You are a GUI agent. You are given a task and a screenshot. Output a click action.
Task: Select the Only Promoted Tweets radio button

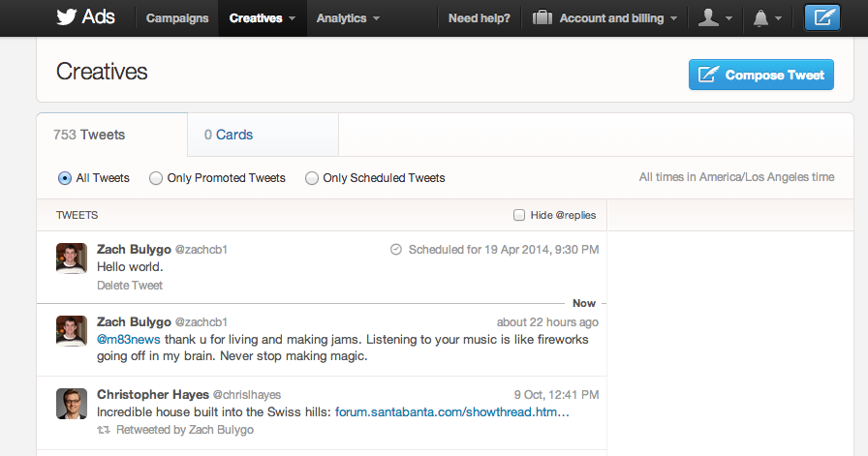[x=156, y=178]
